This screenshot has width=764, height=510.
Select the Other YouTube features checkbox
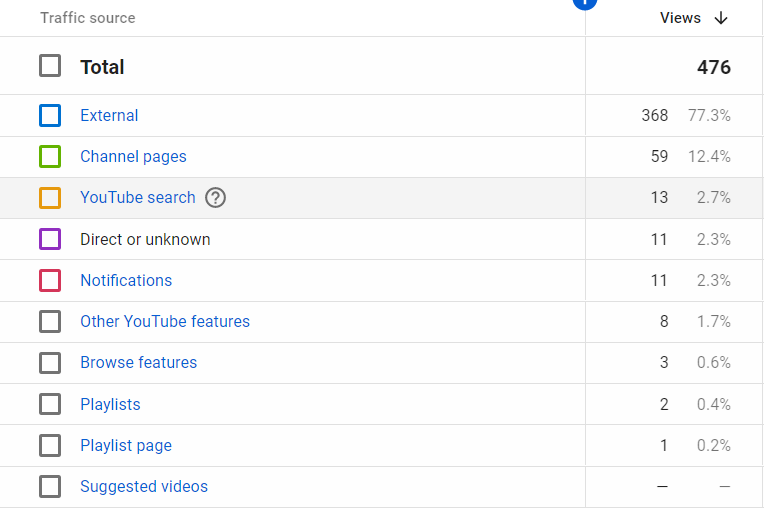(50, 321)
